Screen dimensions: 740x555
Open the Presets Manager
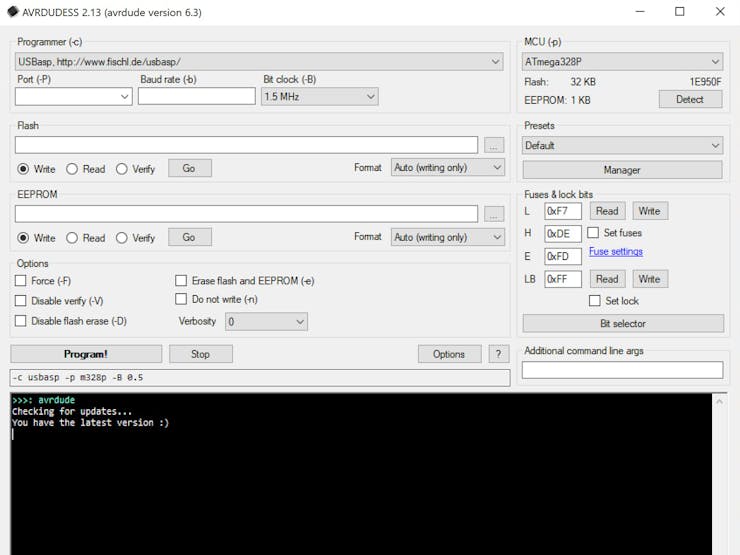(622, 170)
